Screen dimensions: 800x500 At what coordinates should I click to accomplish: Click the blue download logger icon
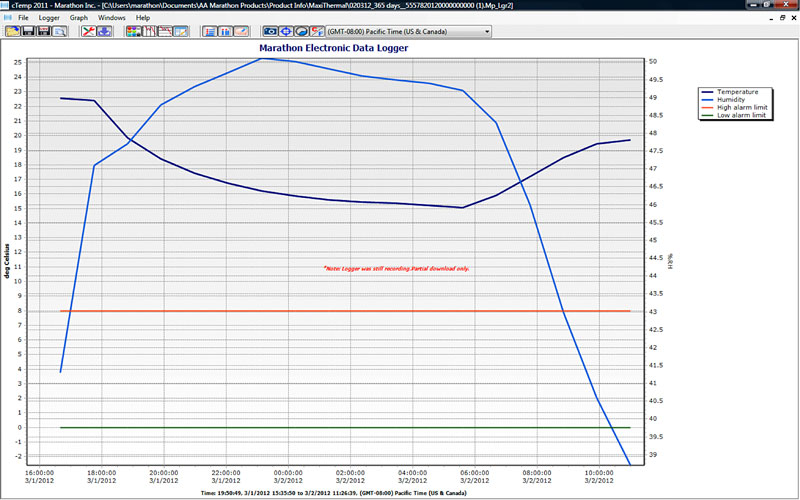[104, 32]
